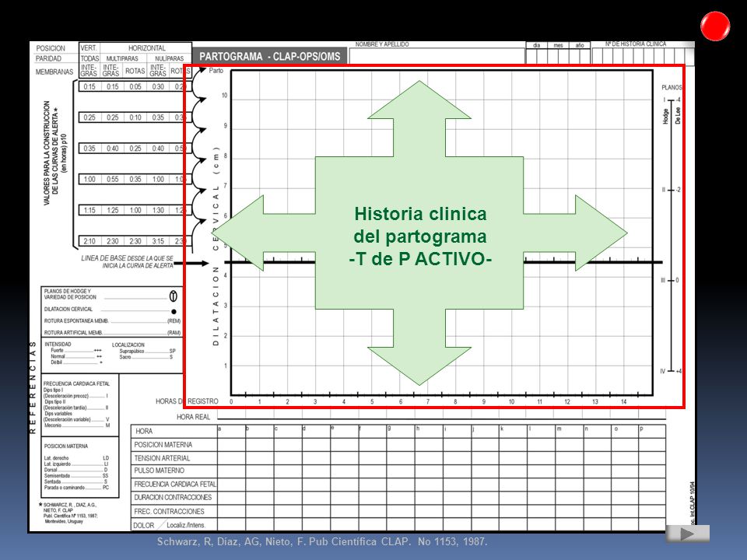Screen dimensions: 747x560
Task: Click the 'Lat. derecho' legend entry
Action: [57, 458]
